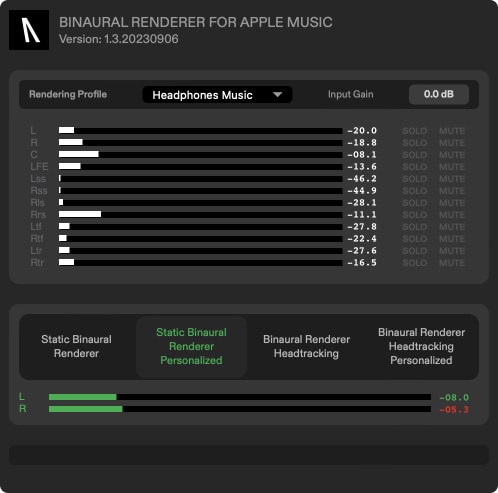Mute the LFE channel
498x493 pixels.
pyautogui.click(x=452, y=167)
